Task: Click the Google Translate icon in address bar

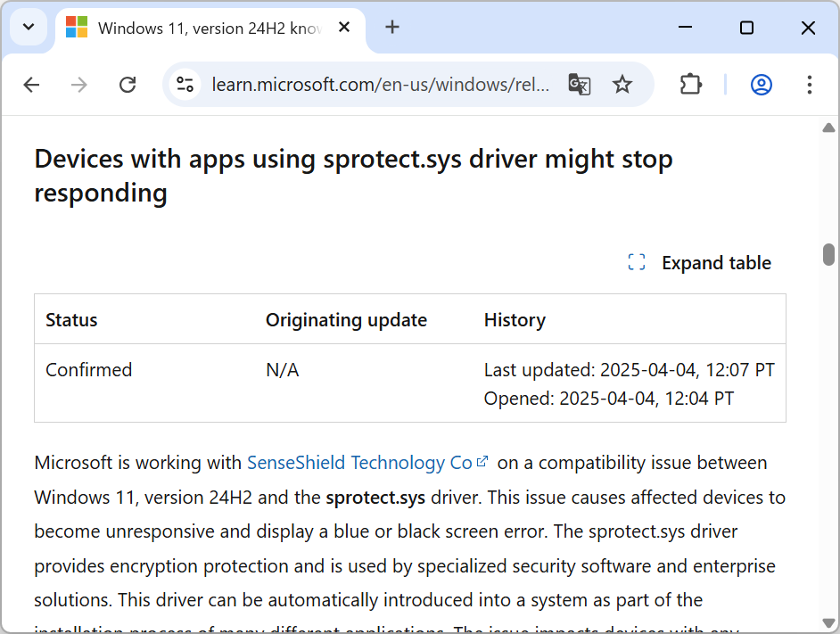Action: [579, 85]
